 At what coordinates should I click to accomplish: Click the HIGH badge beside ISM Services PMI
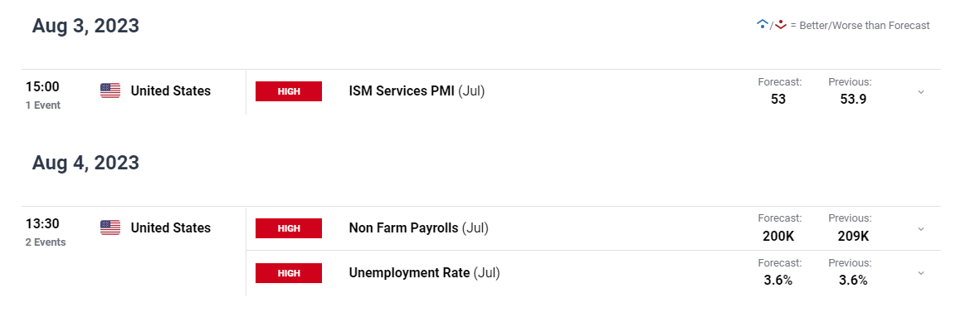[x=289, y=91]
